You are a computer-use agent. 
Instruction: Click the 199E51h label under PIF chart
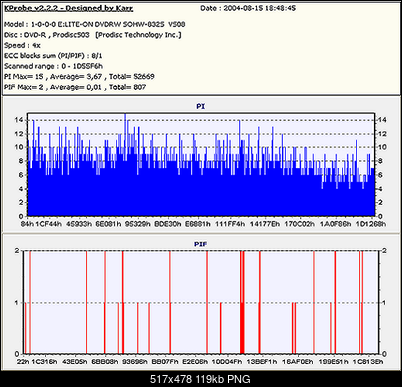(x=333, y=362)
